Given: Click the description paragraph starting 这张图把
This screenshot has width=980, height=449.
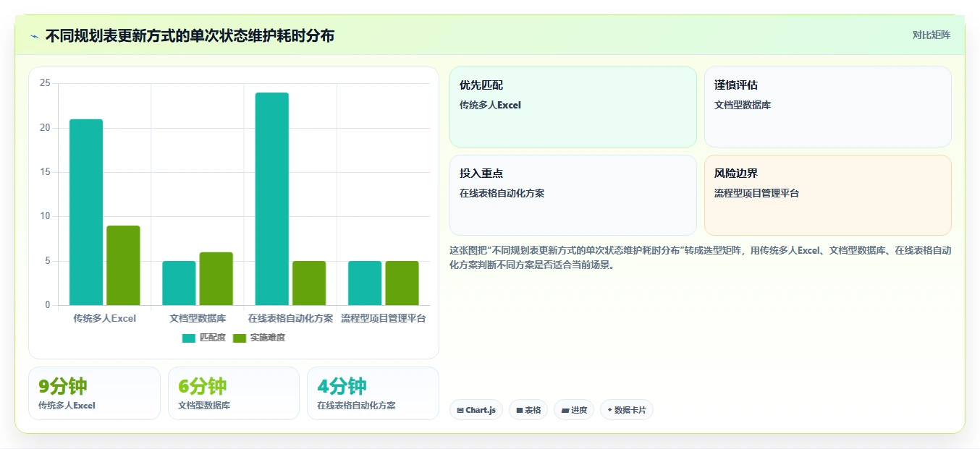Looking at the screenshot, I should 700,257.
